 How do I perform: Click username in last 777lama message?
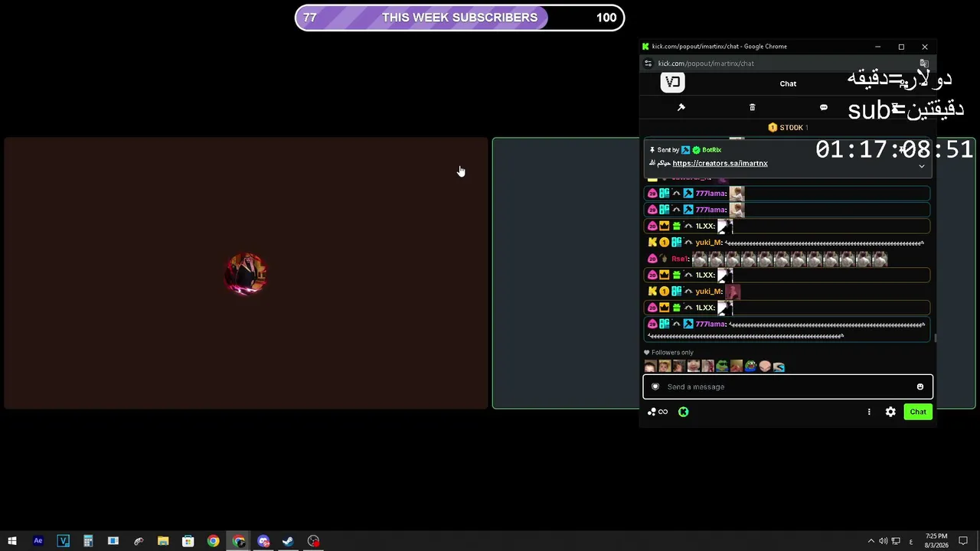pos(710,324)
